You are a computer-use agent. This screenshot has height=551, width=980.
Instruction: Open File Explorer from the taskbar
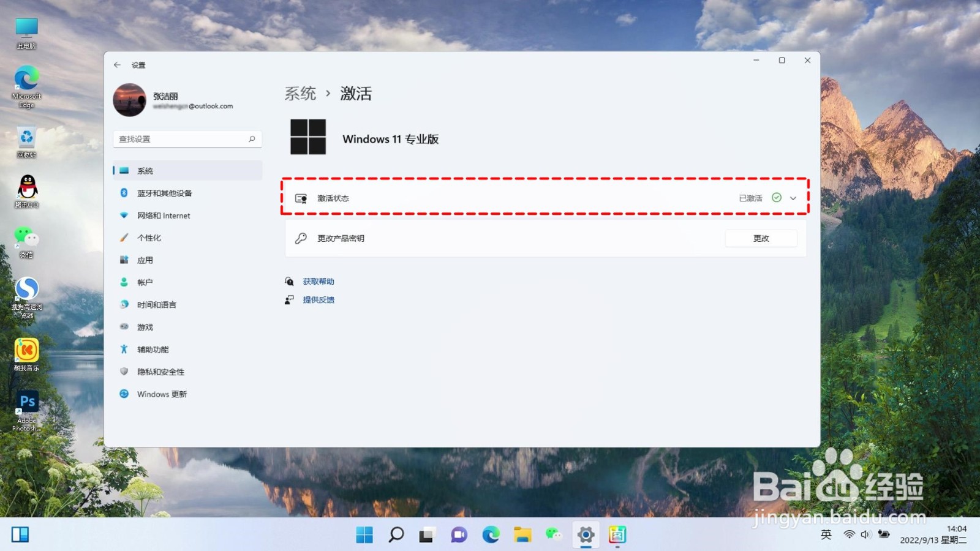(522, 534)
